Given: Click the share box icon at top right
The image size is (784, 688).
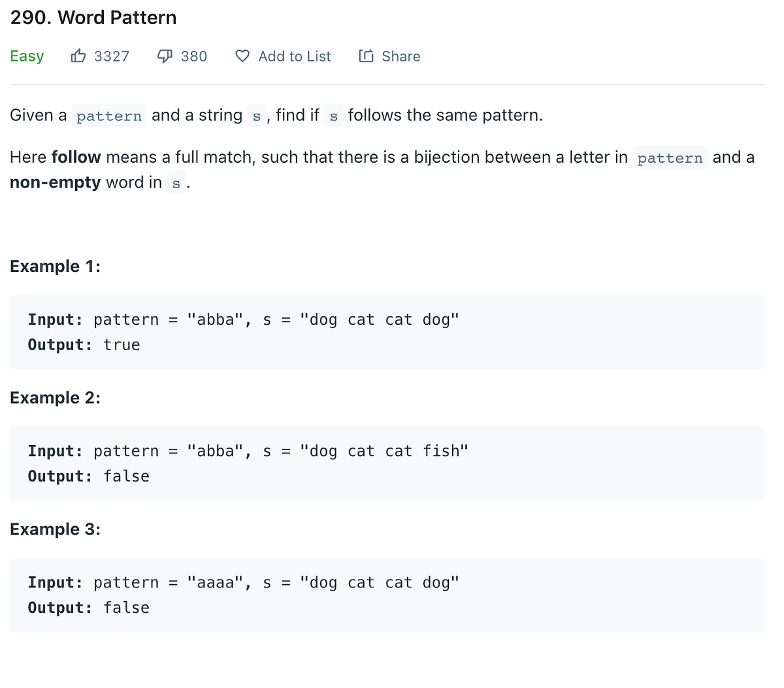Looking at the screenshot, I should click(367, 56).
